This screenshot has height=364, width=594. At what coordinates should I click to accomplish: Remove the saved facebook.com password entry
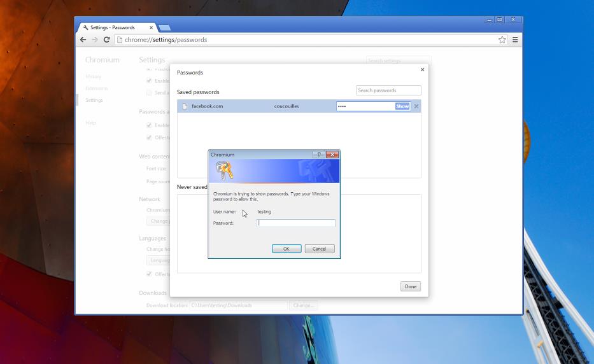pyautogui.click(x=416, y=106)
